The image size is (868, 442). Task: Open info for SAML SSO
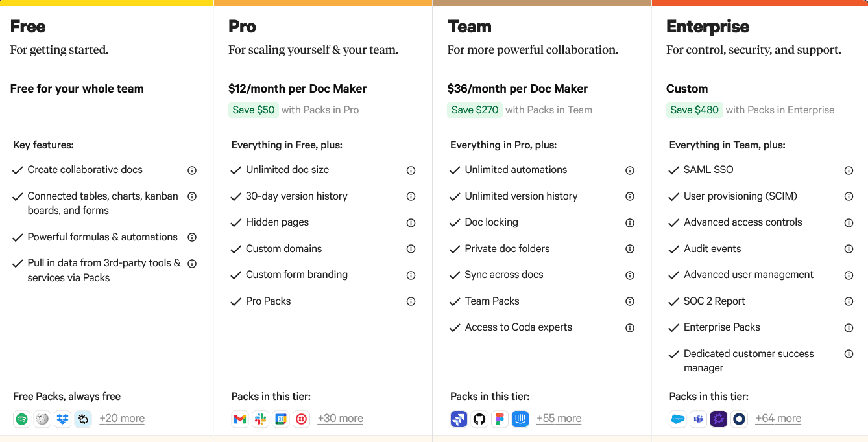click(x=849, y=170)
